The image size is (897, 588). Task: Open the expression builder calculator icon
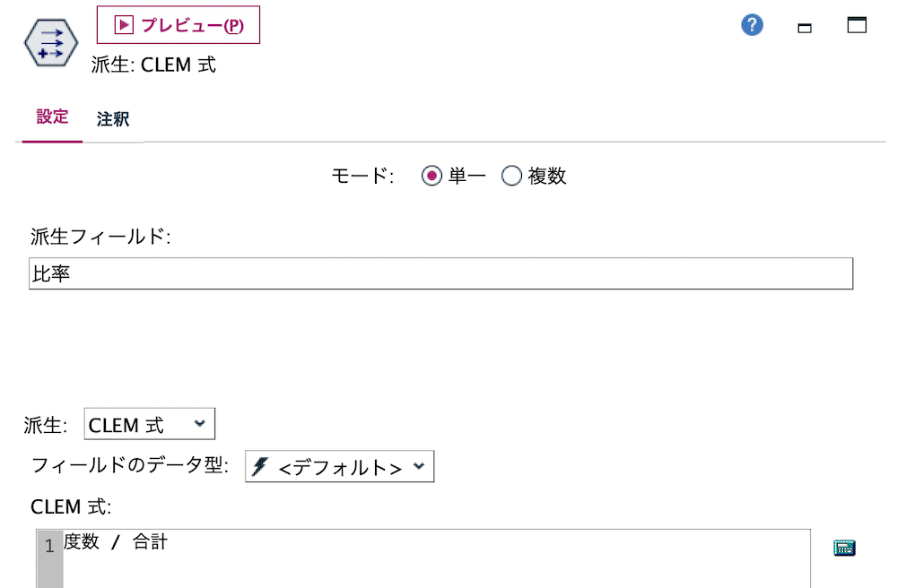844,548
